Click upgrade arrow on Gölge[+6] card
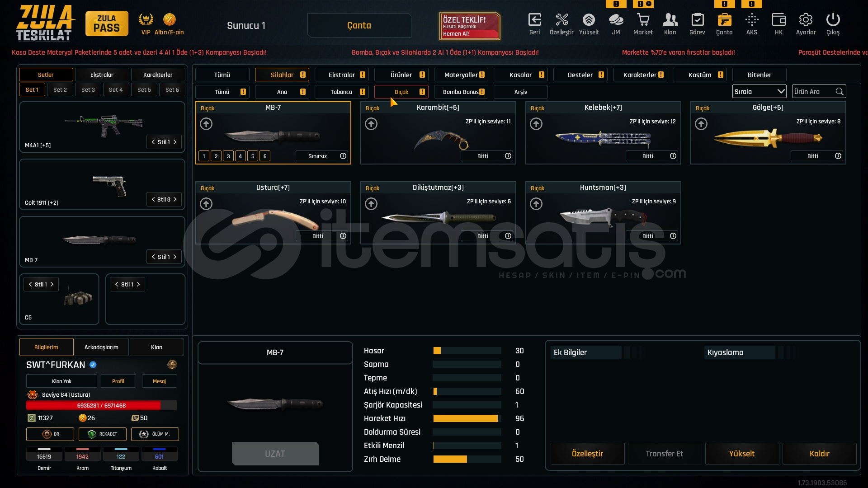The height and width of the screenshot is (488, 868). pos(701,124)
